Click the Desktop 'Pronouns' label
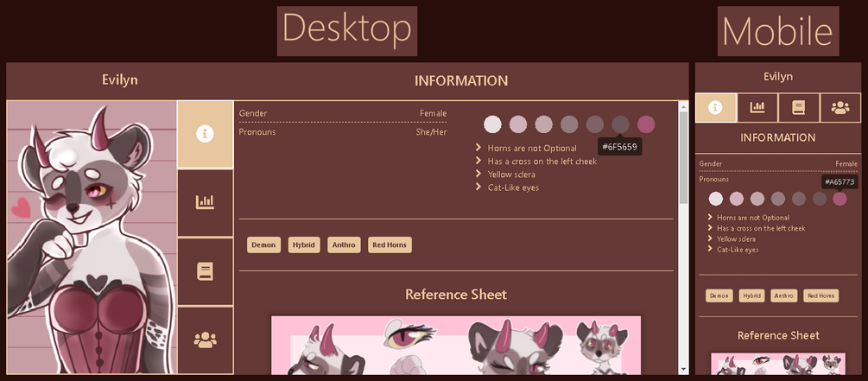 pos(257,132)
